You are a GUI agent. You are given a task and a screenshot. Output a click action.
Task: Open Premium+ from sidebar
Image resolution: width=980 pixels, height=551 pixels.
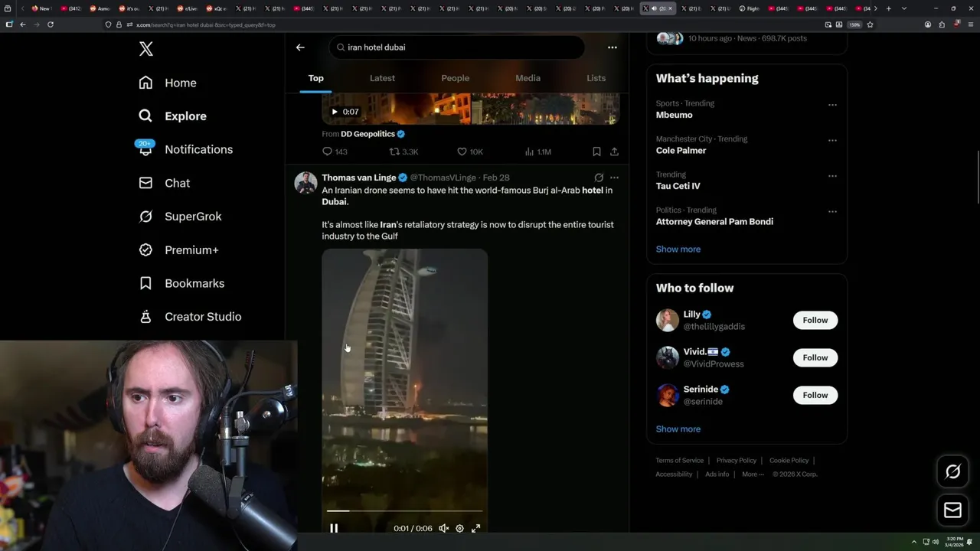[178, 250]
